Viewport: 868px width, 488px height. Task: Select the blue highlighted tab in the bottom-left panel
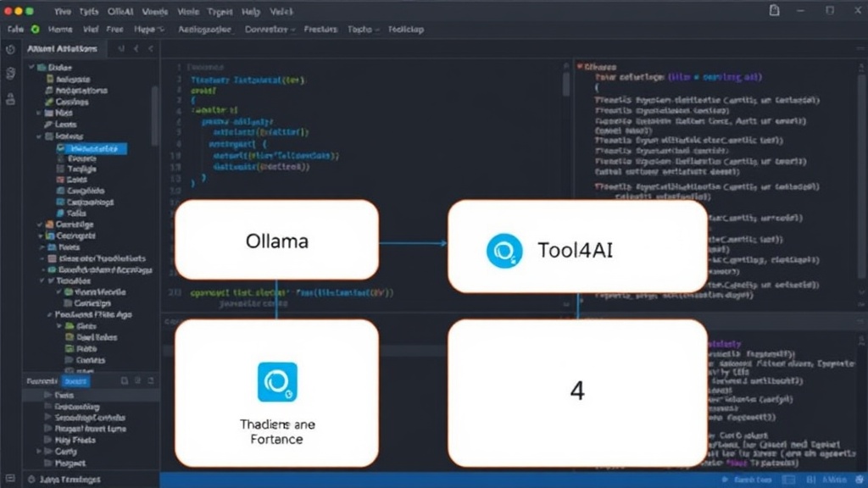tap(75, 381)
